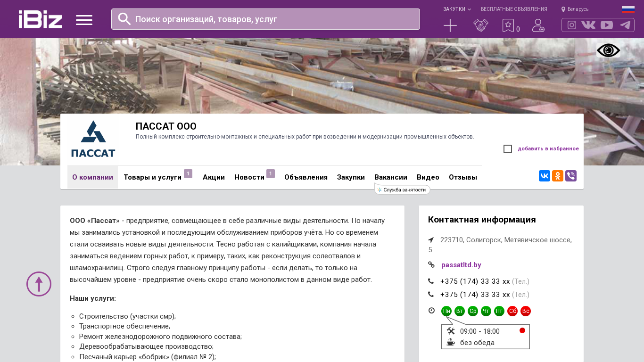Open the favorites bookmark star icon
Viewport: 644px width, 362px height.
508,25
